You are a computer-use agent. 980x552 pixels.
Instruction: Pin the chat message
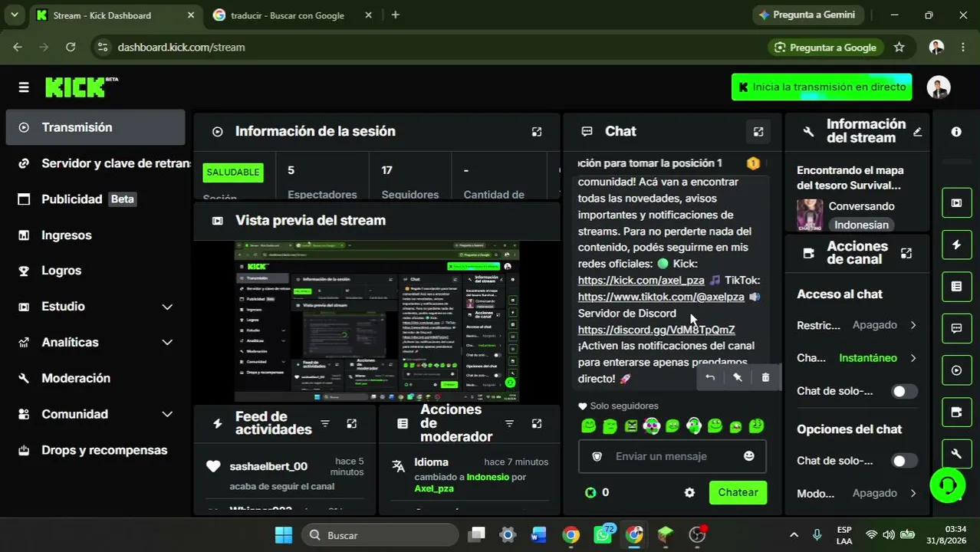click(x=738, y=377)
